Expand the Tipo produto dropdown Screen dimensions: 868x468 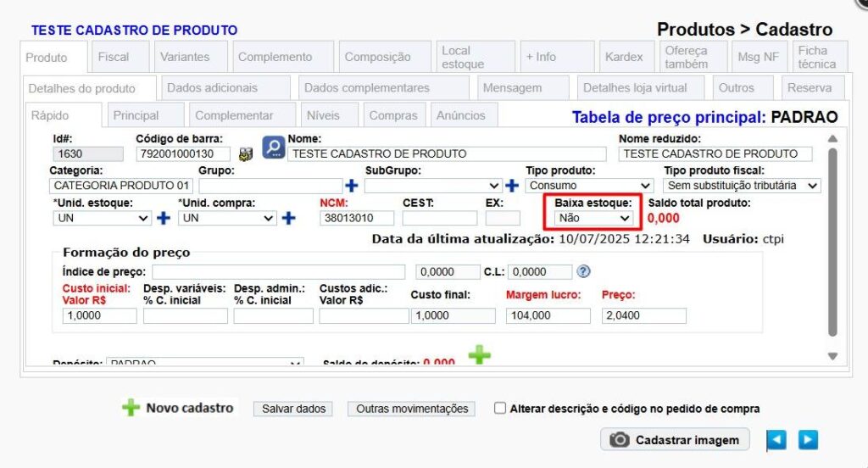588,185
